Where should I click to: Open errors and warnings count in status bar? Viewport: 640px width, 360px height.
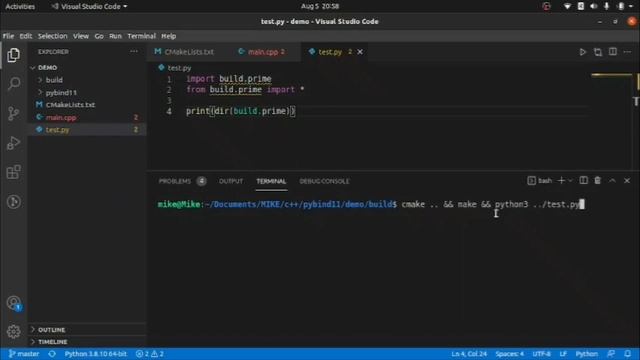click(x=150, y=354)
